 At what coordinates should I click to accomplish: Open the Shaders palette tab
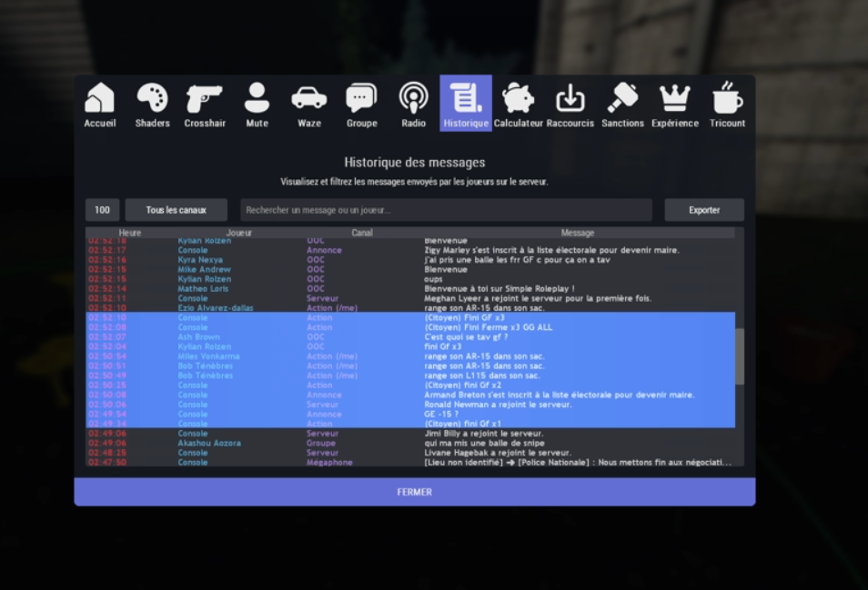coord(152,104)
